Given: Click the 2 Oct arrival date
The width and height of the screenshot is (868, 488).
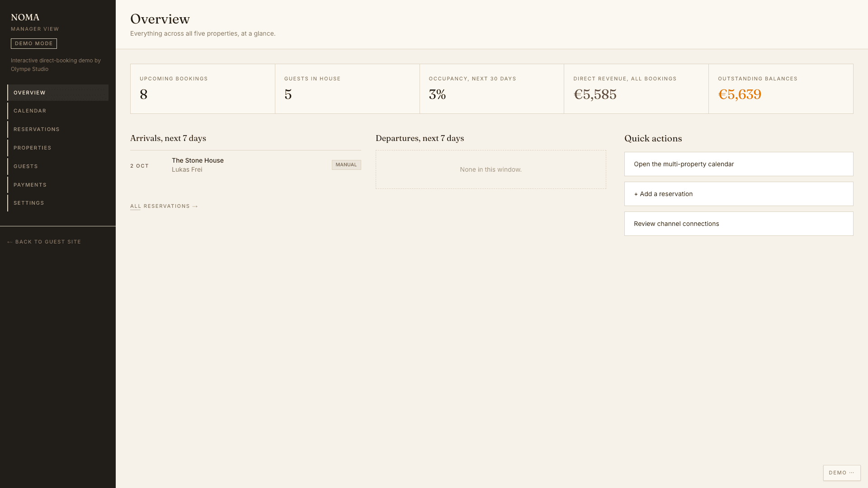Looking at the screenshot, I should pyautogui.click(x=140, y=166).
